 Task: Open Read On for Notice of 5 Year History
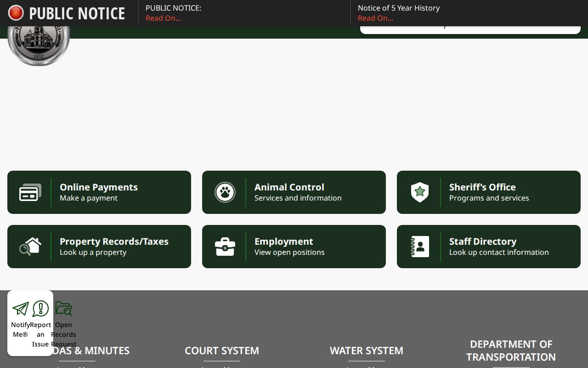(x=375, y=18)
